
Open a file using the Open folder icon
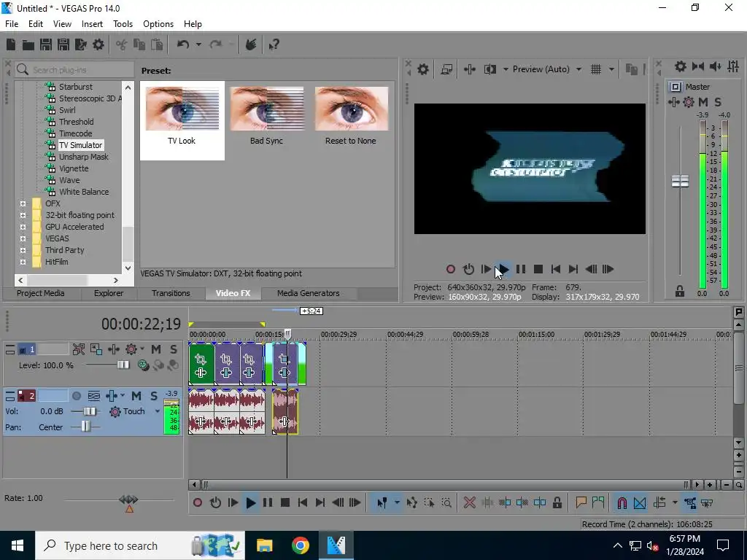[x=28, y=44]
